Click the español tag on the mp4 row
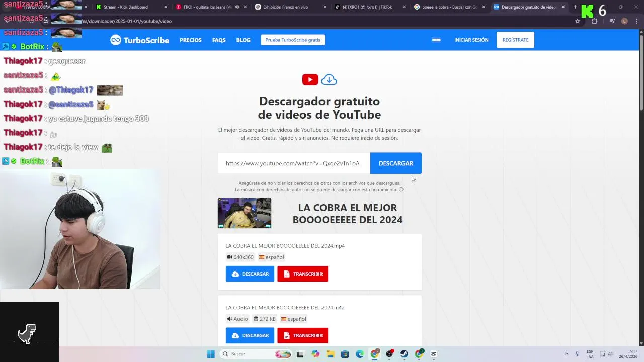Image resolution: width=644 pixels, height=362 pixels. click(x=271, y=257)
